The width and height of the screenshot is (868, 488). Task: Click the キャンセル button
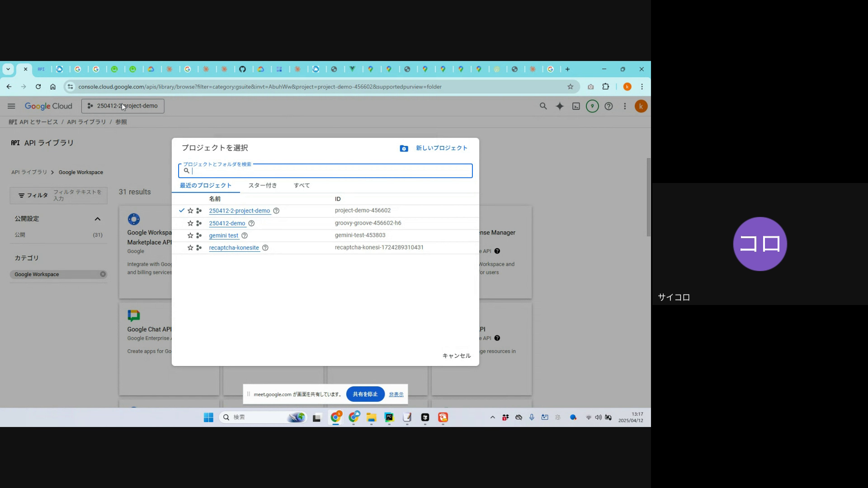point(456,356)
